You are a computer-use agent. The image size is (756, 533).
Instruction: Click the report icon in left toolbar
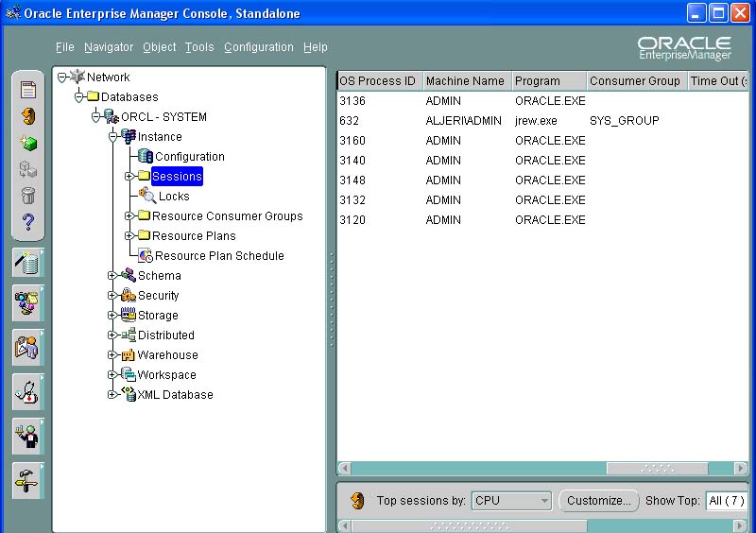pos(28,91)
